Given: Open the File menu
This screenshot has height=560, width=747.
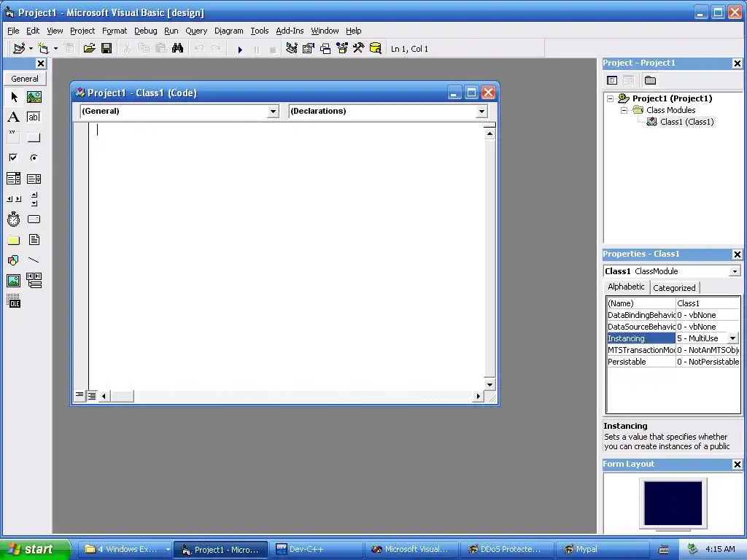Looking at the screenshot, I should click(13, 31).
